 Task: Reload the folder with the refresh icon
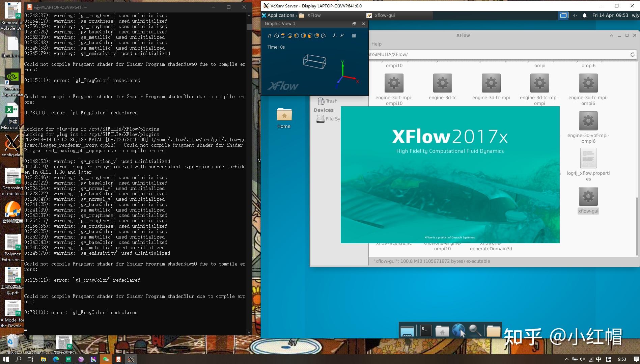coord(632,54)
